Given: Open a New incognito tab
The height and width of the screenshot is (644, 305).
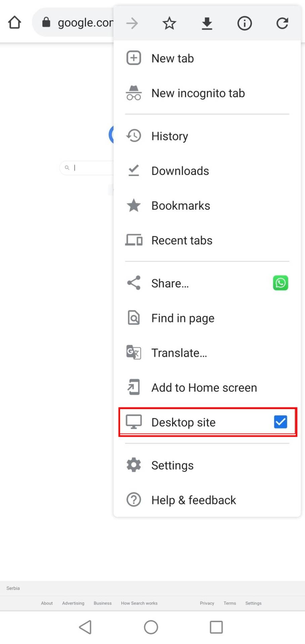Looking at the screenshot, I should pos(198,93).
